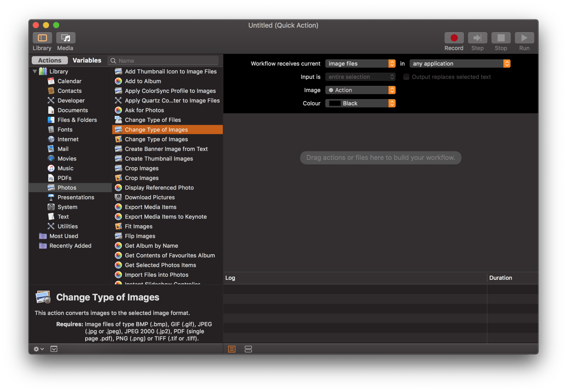Open the gear action menu
Image resolution: width=567 pixels, height=392 pixels.
[38, 349]
